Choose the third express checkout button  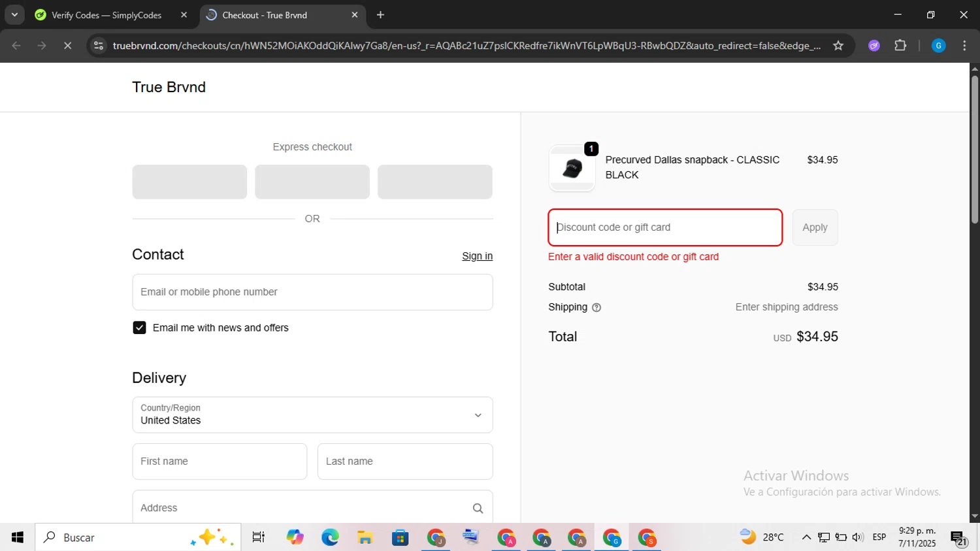click(x=435, y=182)
